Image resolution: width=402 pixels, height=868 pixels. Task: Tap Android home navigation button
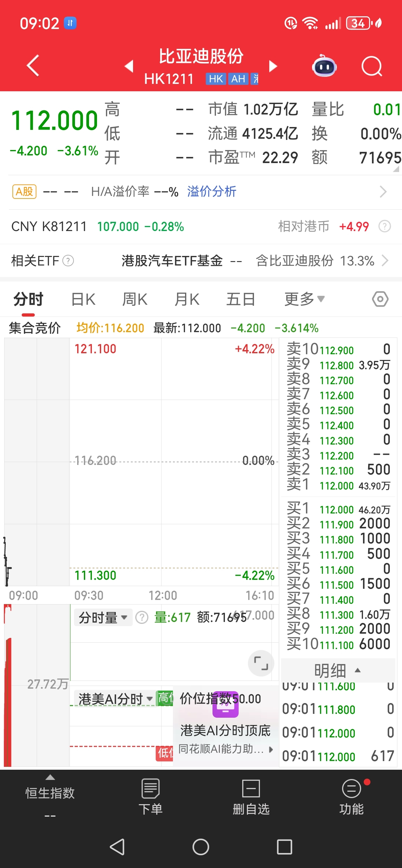(201, 847)
